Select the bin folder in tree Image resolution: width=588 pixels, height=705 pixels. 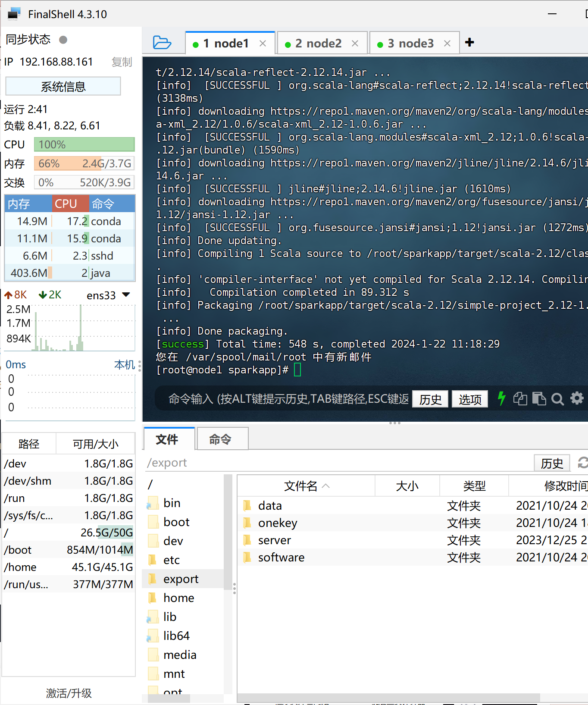coord(172,503)
